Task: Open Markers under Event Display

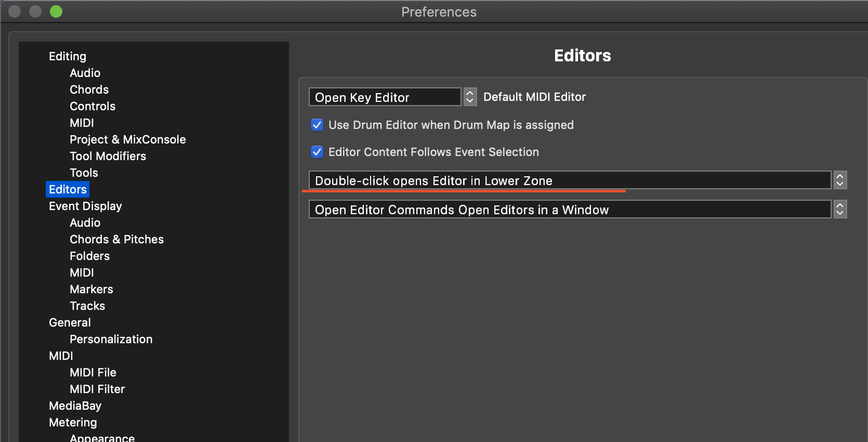Action: (91, 289)
